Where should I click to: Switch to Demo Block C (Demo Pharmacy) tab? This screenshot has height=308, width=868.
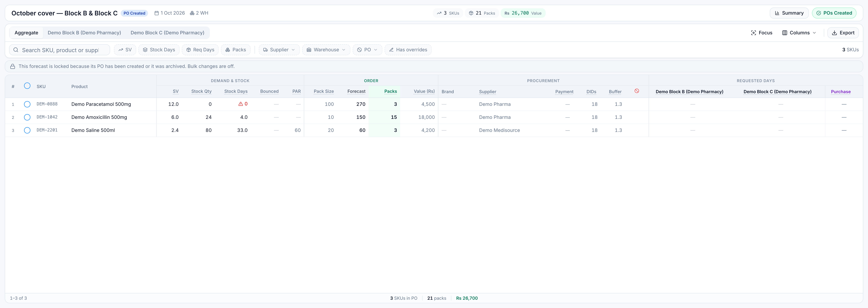pos(167,33)
